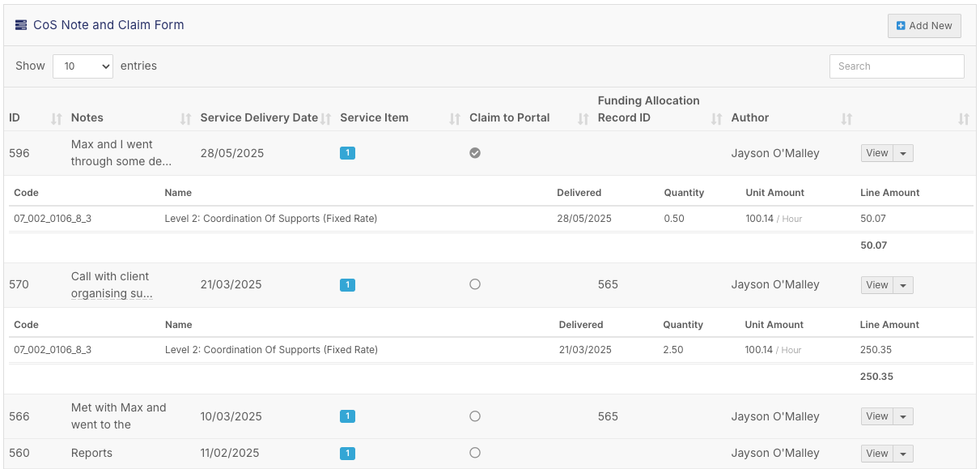Image resolution: width=980 pixels, height=469 pixels.
Task: Sort by Service Item column arrows
Action: point(455,119)
